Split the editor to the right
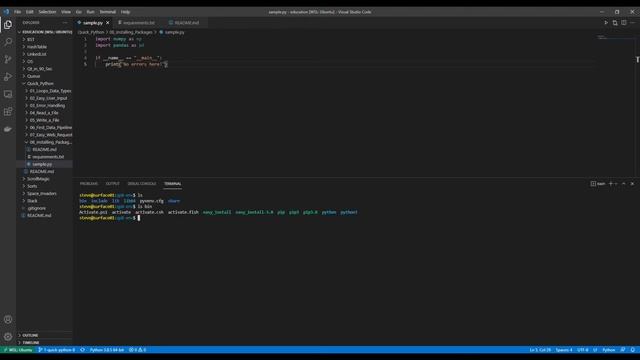The width and height of the screenshot is (640, 360). click(x=624, y=23)
